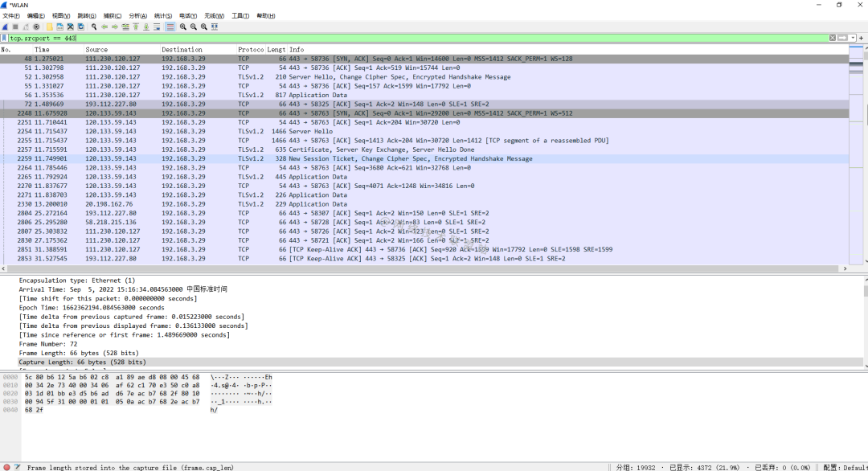Image resolution: width=868 pixels, height=471 pixels.
Task: Open the 跳转(G) menu
Action: 86,15
